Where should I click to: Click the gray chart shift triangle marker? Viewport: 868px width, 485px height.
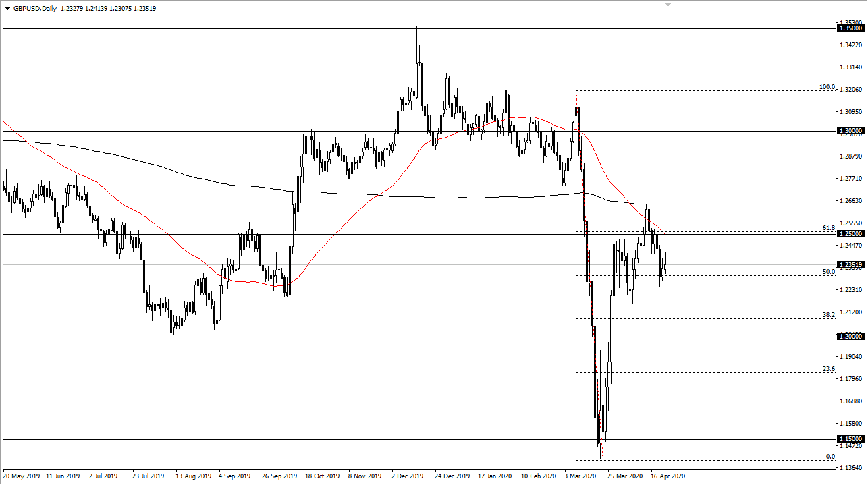668,5
